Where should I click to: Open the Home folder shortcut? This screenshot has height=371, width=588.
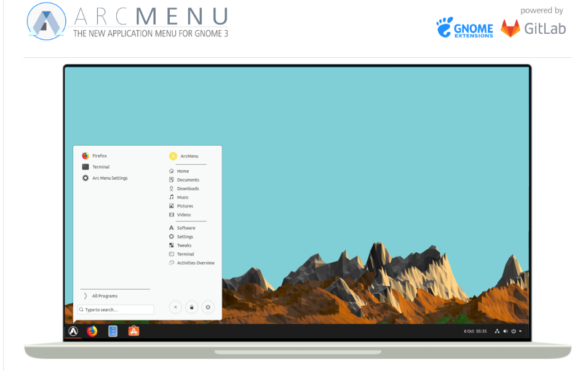coord(179,171)
